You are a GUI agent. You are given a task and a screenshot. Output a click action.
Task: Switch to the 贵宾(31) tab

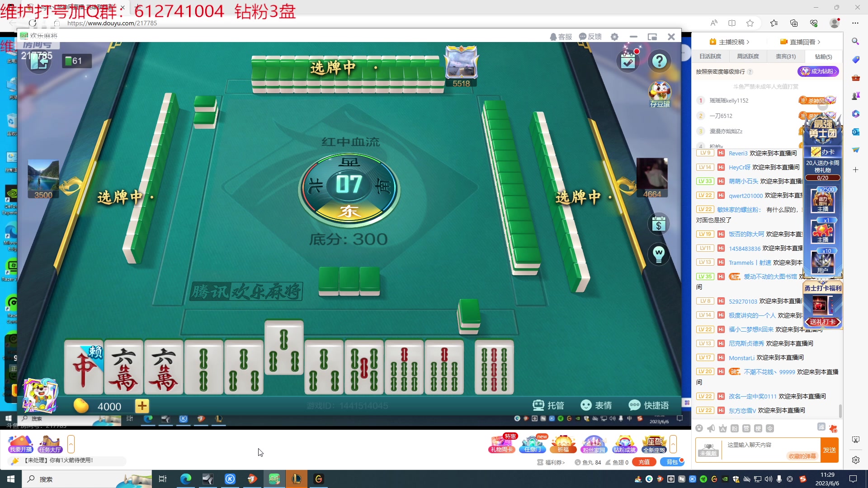(786, 56)
